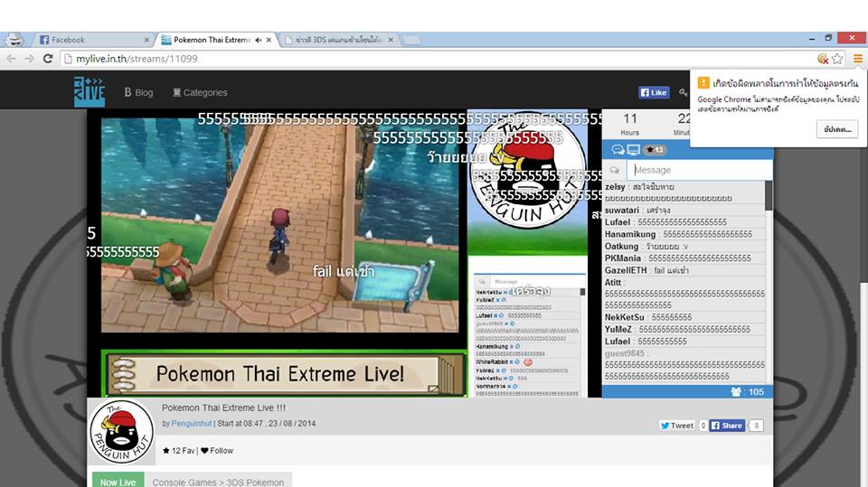Viewport: 868px width, 487px height.
Task: Click the chat message from suwatari
Action: tap(684, 211)
